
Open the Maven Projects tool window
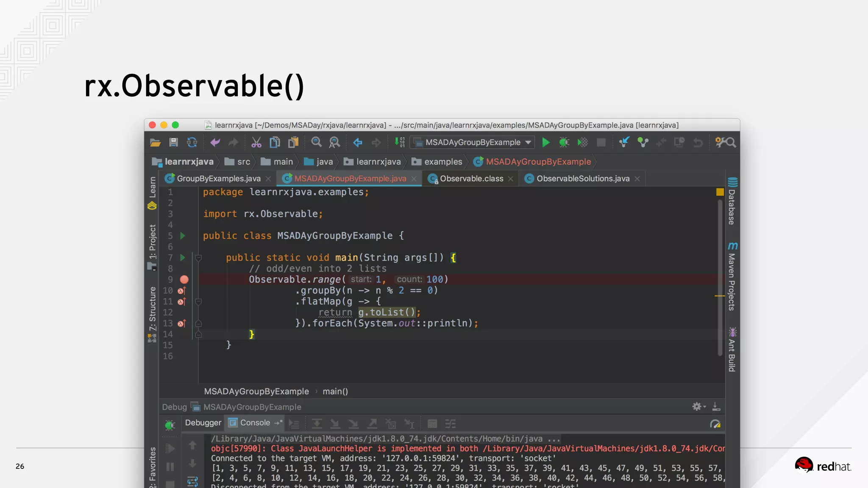tap(732, 276)
